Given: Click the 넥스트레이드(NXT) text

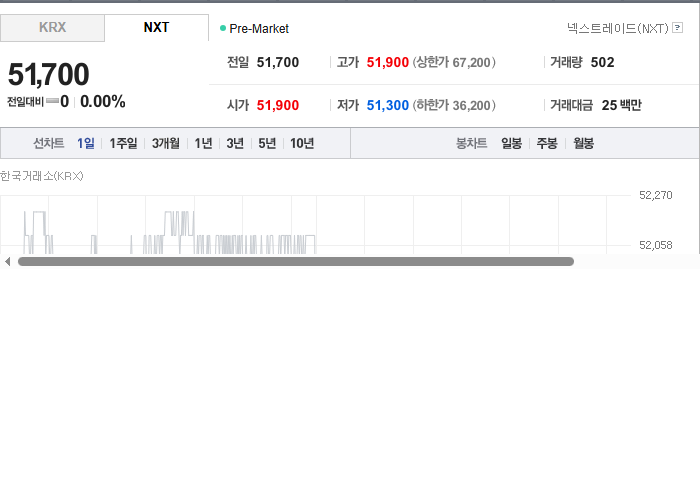Looking at the screenshot, I should pos(618,28).
